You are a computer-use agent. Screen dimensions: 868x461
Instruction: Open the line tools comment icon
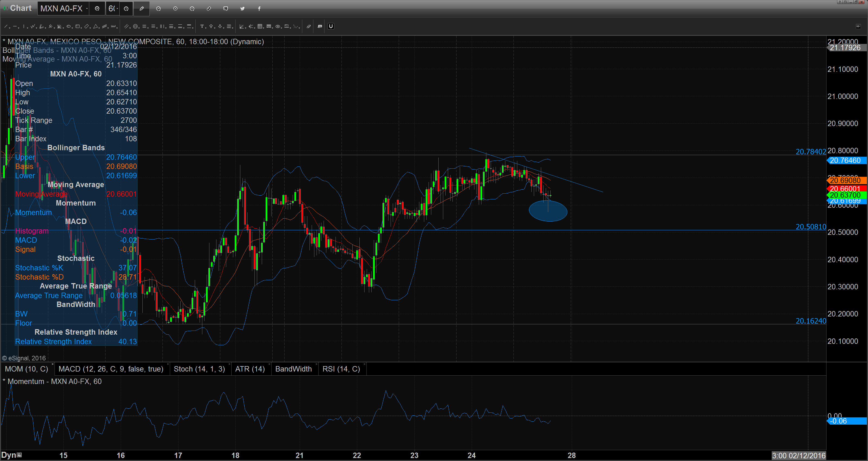(x=320, y=26)
